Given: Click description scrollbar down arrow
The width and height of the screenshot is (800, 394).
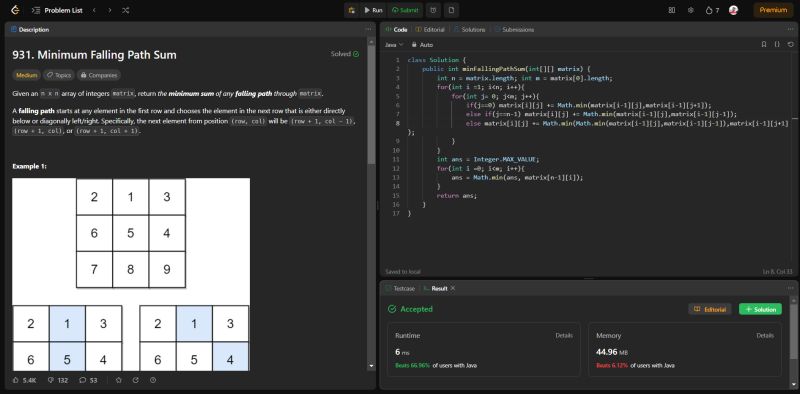Looking at the screenshot, I should click(371, 366).
